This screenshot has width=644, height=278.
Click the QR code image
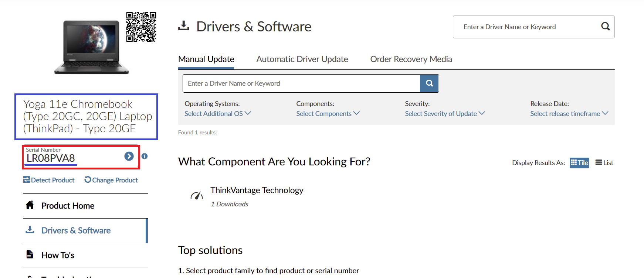[x=141, y=27]
